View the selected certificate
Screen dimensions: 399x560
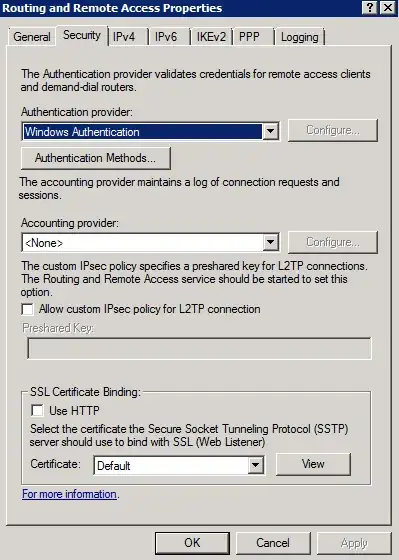pyautogui.click(x=313, y=464)
